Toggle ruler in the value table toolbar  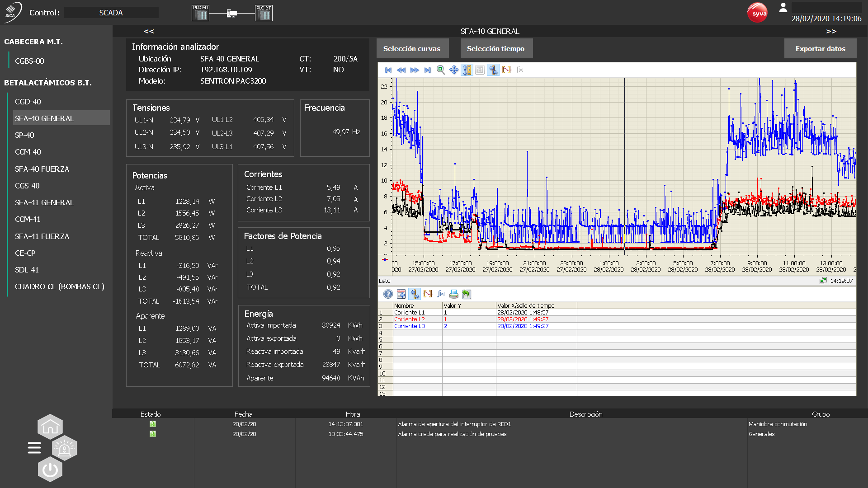(x=415, y=294)
